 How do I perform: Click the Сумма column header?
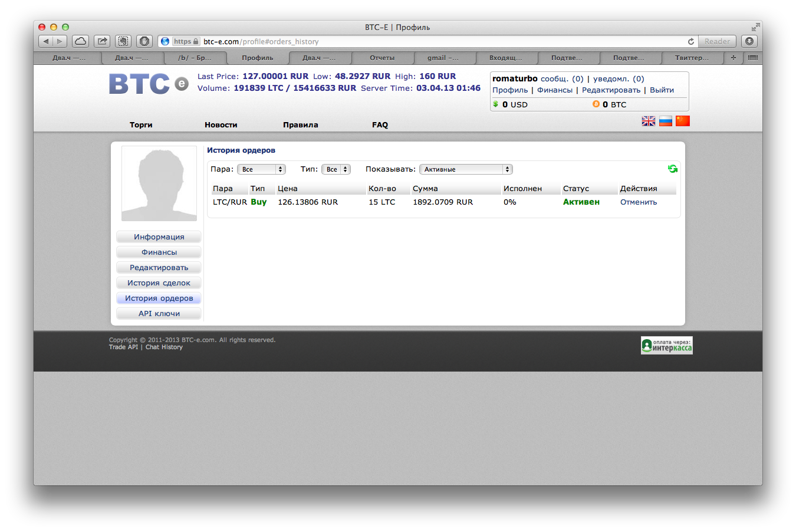pyautogui.click(x=425, y=188)
